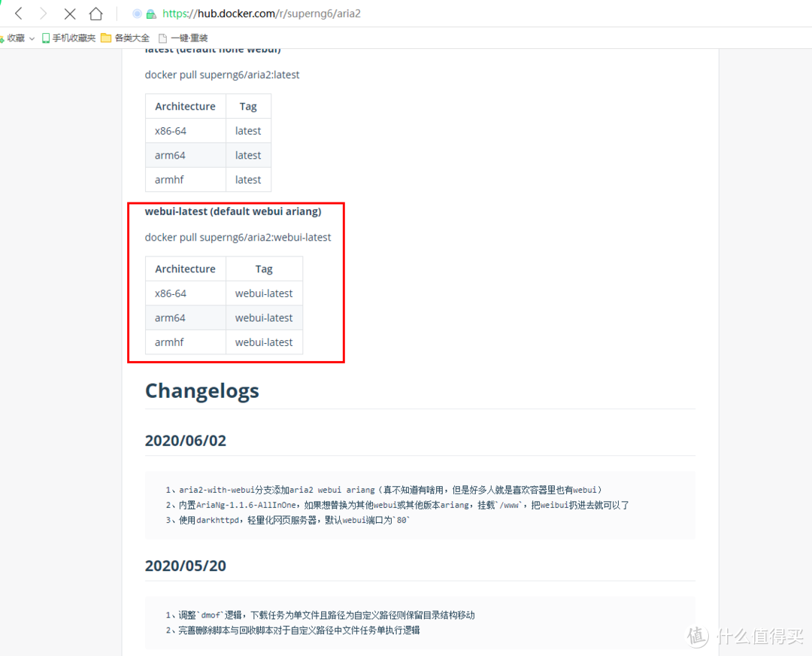Click the Tag header in first table

(x=248, y=106)
